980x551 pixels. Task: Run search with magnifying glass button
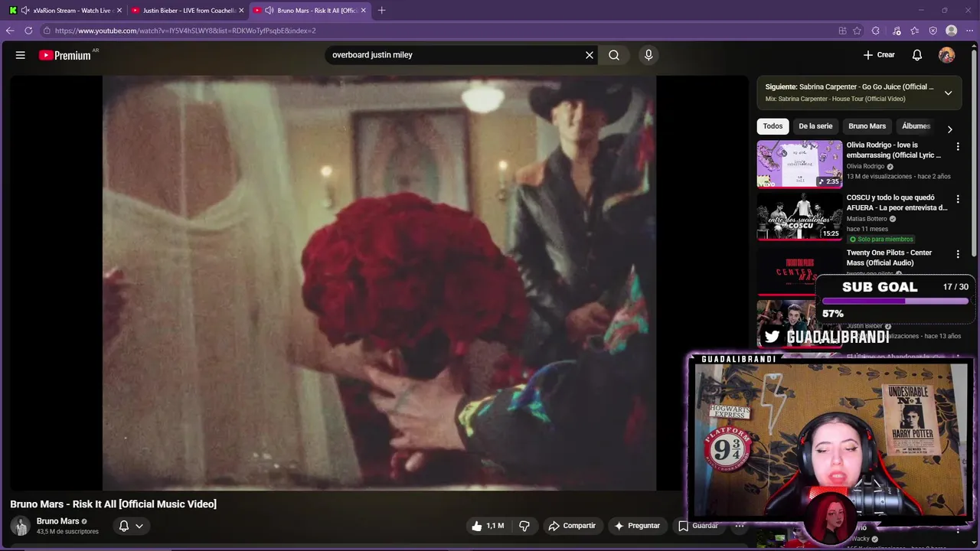point(614,55)
